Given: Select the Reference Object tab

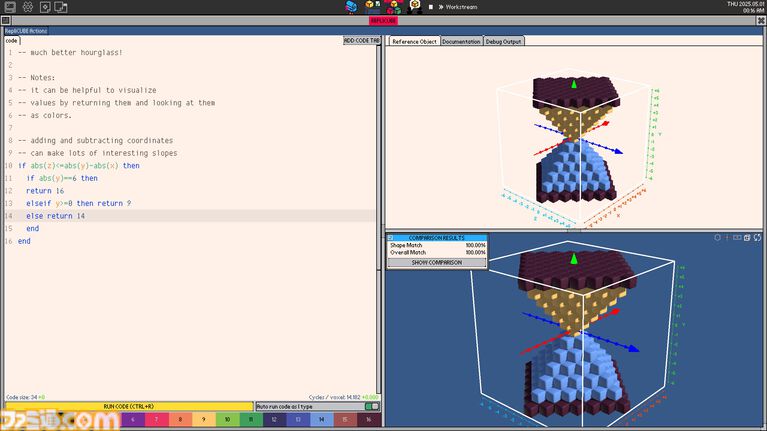Looking at the screenshot, I should [x=413, y=42].
